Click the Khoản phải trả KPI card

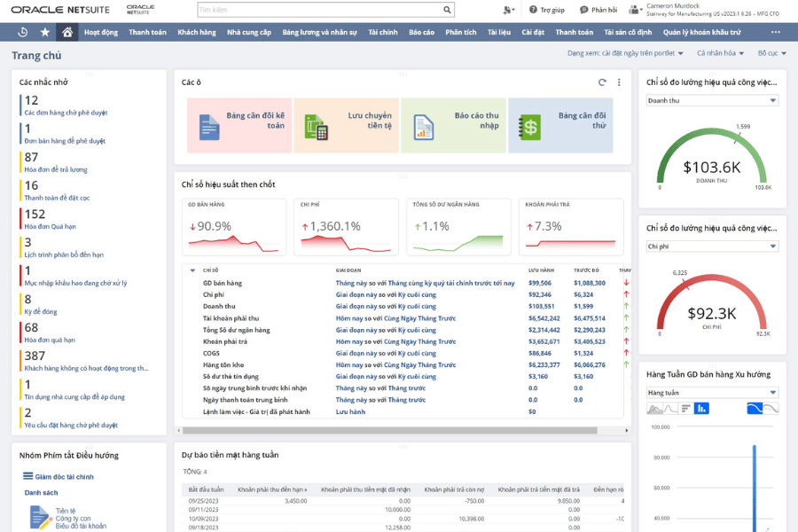point(571,227)
